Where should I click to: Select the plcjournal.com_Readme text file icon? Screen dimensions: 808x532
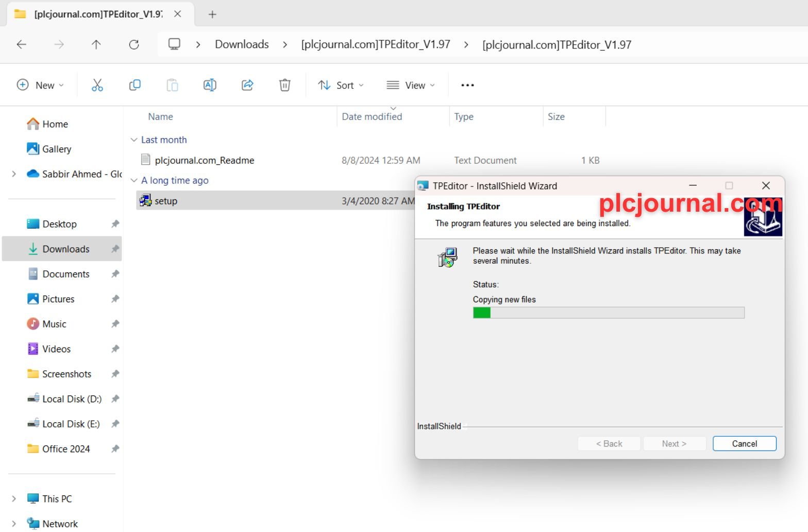[146, 160]
